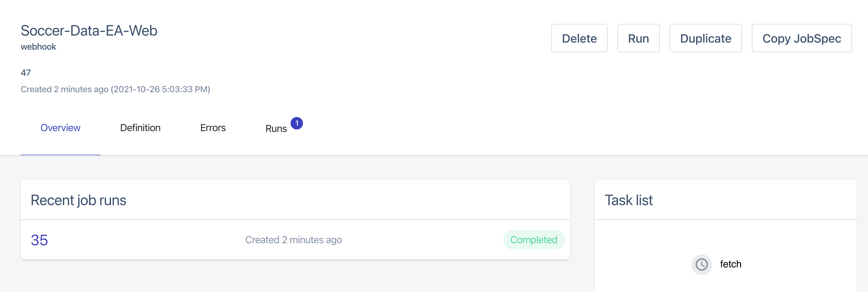Image resolution: width=868 pixels, height=292 pixels.
Task: Open the Errors tab
Action: pyautogui.click(x=213, y=127)
